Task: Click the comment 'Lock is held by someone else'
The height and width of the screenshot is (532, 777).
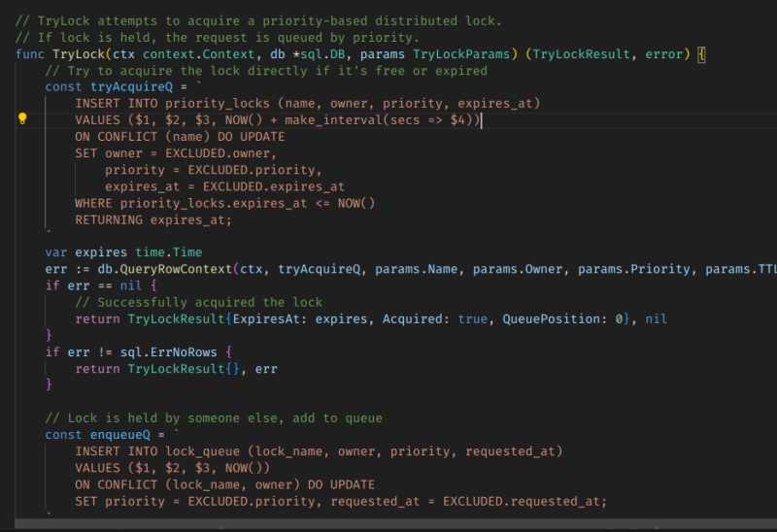Action: (x=214, y=417)
